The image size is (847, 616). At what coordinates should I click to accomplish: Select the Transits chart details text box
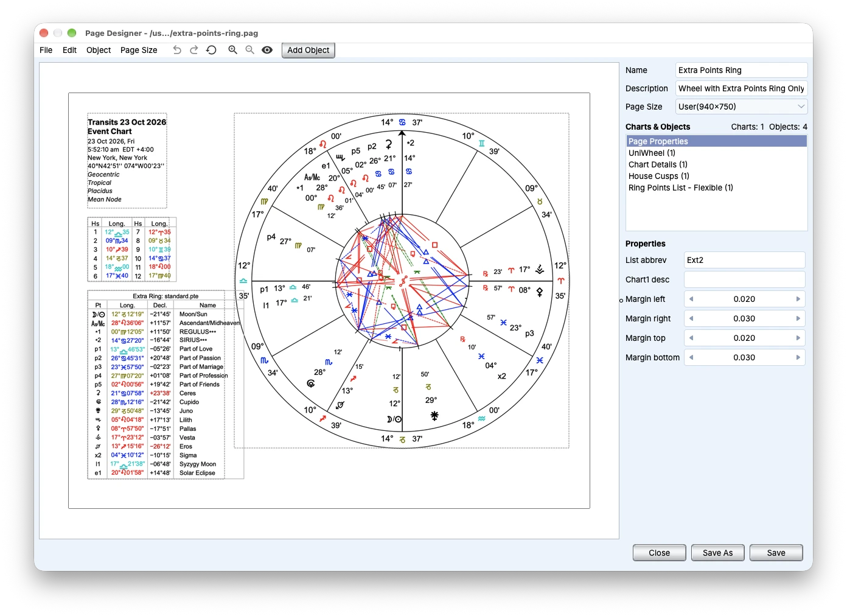coord(127,161)
